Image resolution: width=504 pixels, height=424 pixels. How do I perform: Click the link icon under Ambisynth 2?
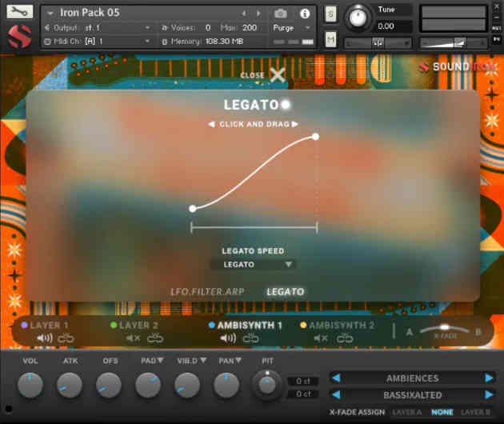point(345,338)
